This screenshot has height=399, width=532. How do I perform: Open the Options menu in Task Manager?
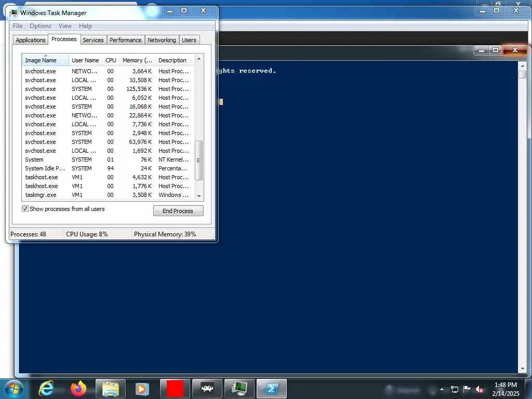pos(41,26)
